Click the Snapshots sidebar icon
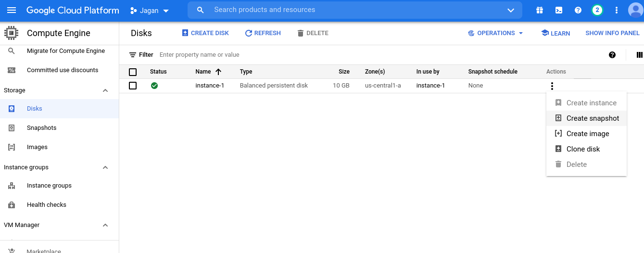Image resolution: width=644 pixels, height=253 pixels. tap(12, 128)
